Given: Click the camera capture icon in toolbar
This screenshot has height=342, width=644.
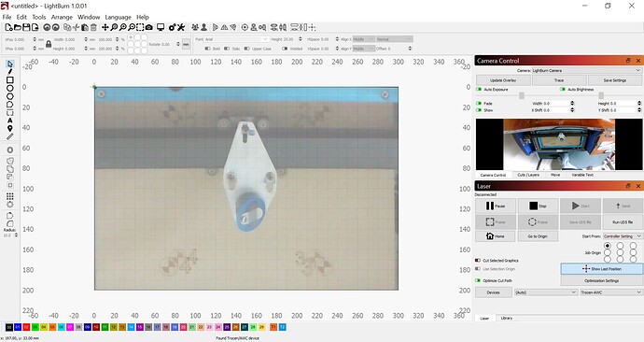Looking at the screenshot, I should [149, 27].
